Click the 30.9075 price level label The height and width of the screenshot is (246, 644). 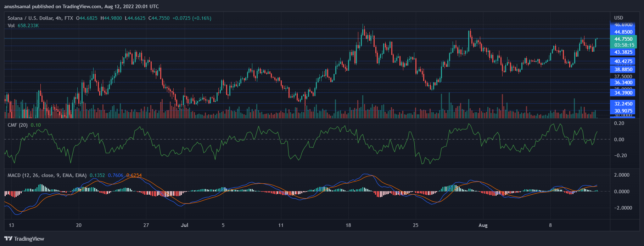click(623, 111)
